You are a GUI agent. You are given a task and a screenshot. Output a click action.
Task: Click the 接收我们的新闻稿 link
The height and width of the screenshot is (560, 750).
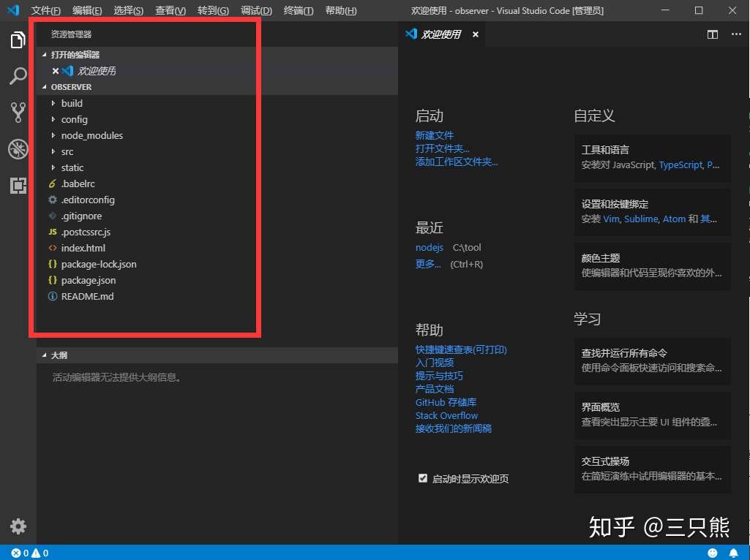pyautogui.click(x=454, y=428)
